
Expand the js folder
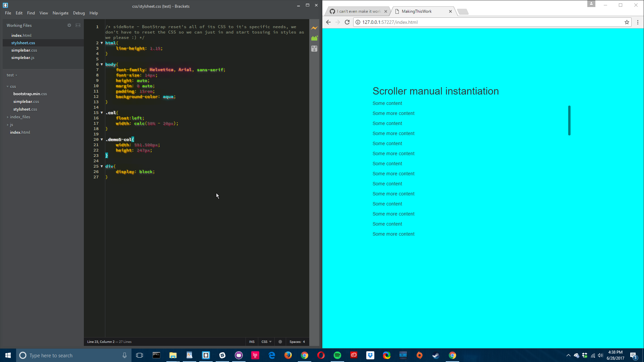click(x=8, y=125)
